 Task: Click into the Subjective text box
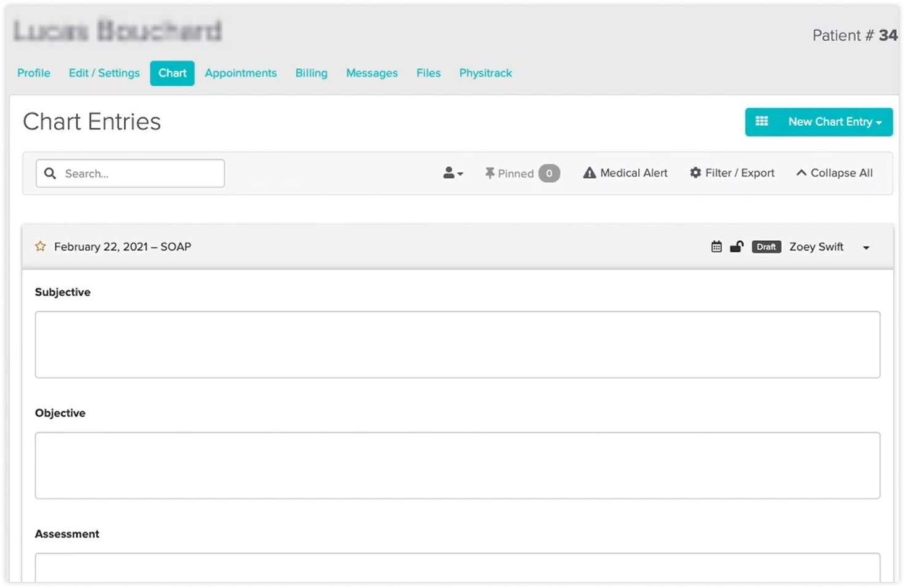[x=457, y=344]
